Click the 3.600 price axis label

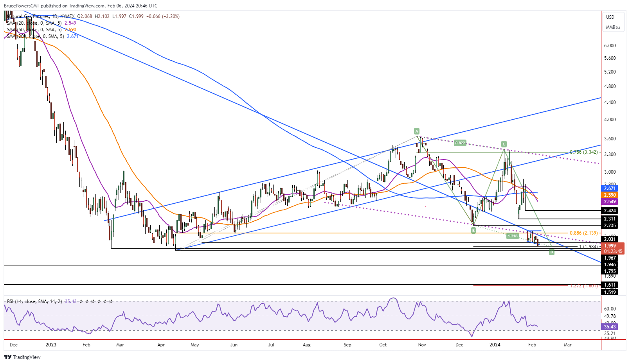(610, 139)
